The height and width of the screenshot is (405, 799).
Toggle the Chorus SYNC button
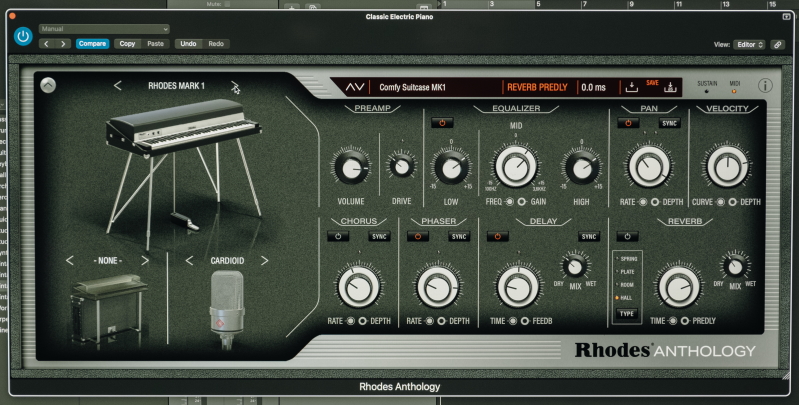pyautogui.click(x=379, y=237)
